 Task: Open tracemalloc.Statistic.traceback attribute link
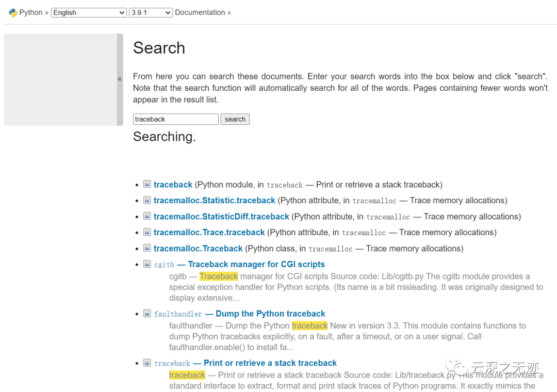[x=214, y=201]
